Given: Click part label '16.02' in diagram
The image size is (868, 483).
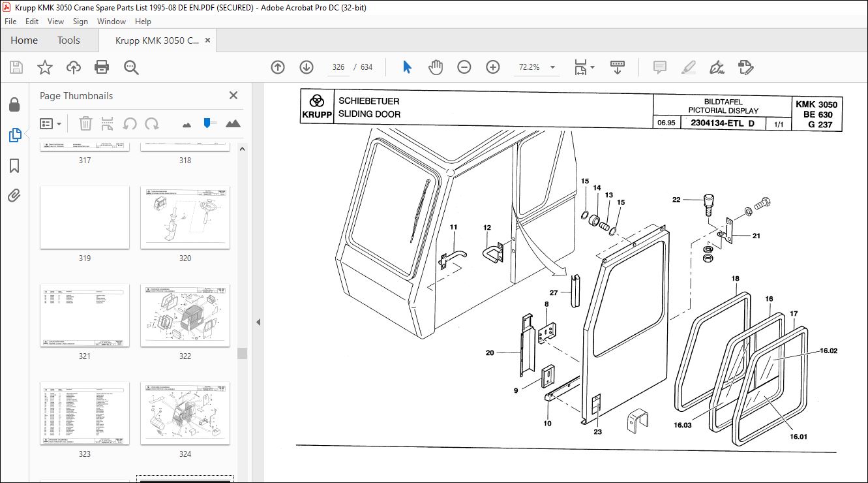Looking at the screenshot, I should click(828, 351).
